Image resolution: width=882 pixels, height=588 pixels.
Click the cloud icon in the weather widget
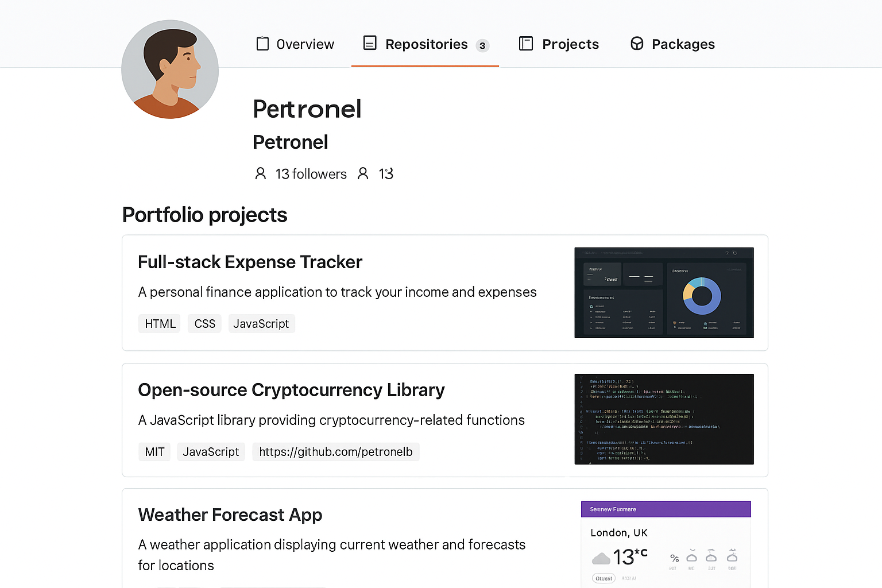point(601,557)
